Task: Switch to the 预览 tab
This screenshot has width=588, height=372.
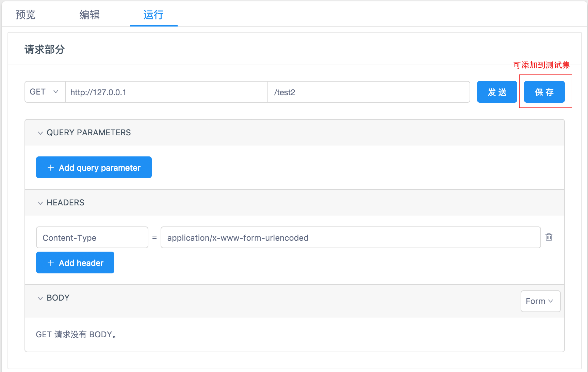Action: coord(26,15)
